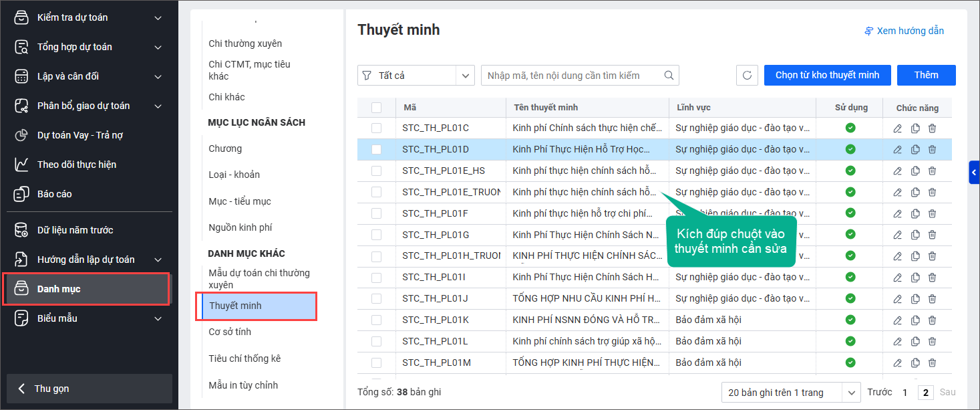Viewport: 980px width, 410px height.
Task: Tick the select-all checkbox in table header
Action: (376, 108)
